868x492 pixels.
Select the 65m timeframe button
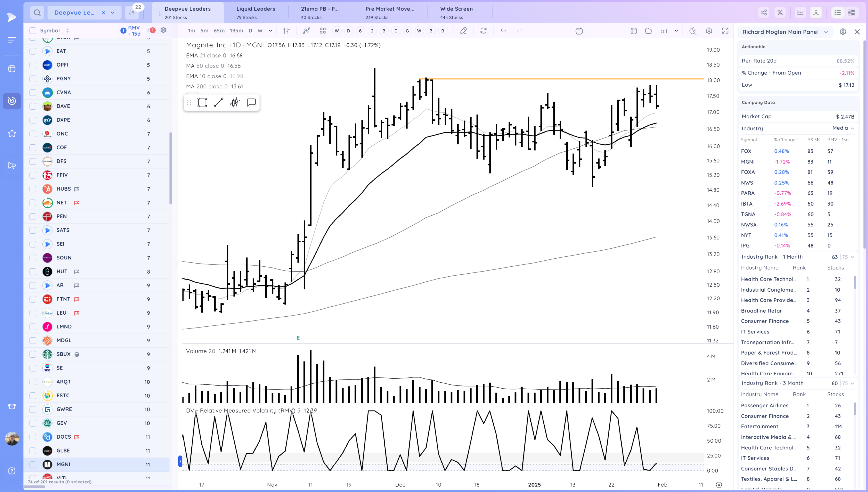click(x=219, y=31)
